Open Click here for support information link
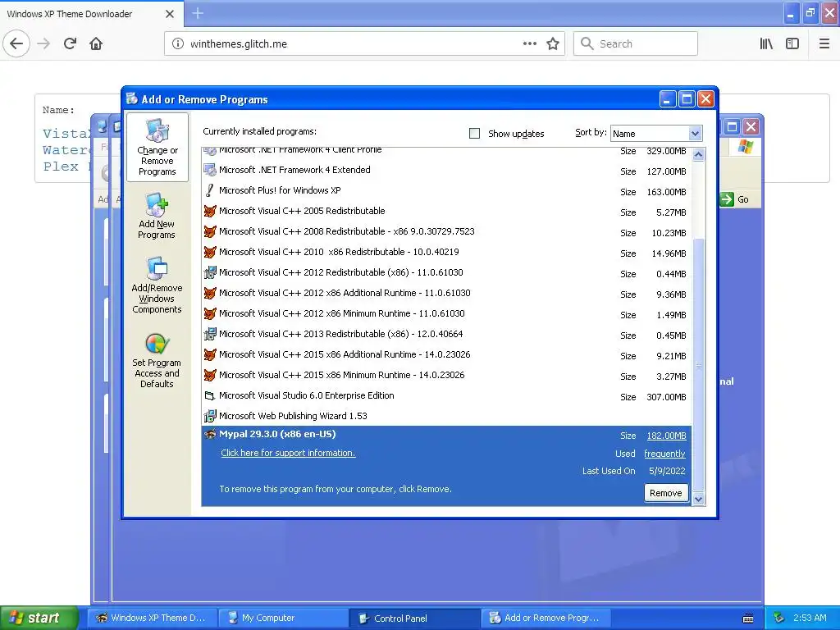This screenshot has height=630, width=840. tap(288, 453)
